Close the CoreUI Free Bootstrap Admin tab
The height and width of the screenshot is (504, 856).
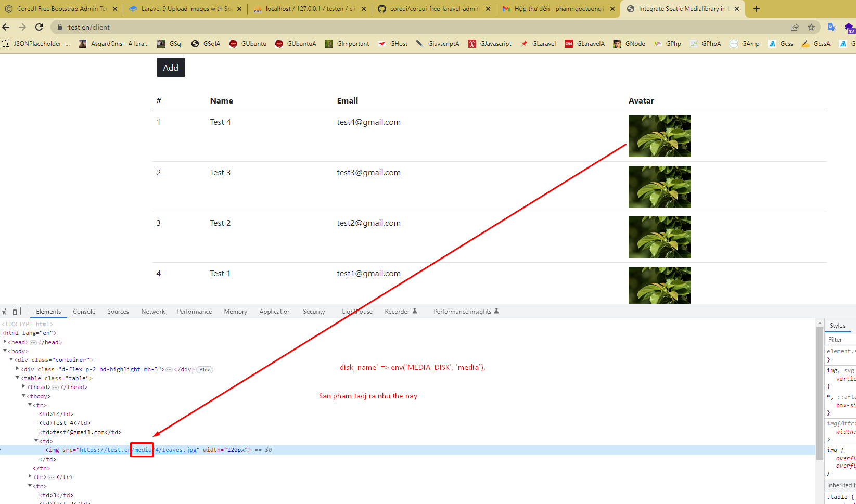click(115, 9)
